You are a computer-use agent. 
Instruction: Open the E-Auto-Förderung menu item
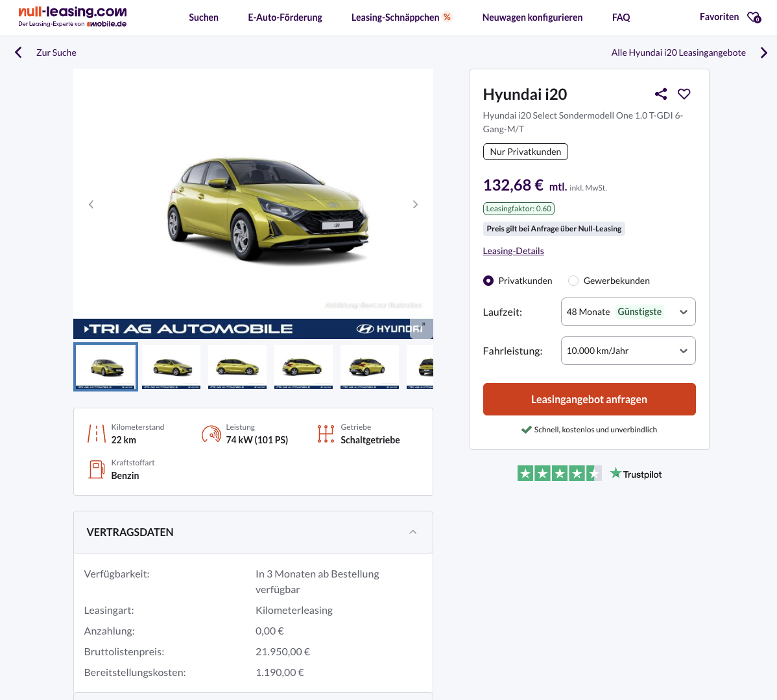285,17
